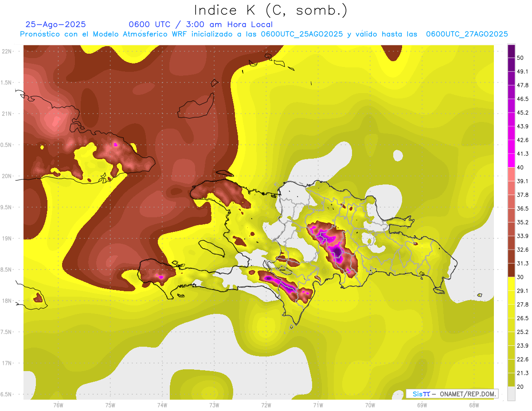
Task: Click the latitude label '17N'
Action: pos(7,364)
